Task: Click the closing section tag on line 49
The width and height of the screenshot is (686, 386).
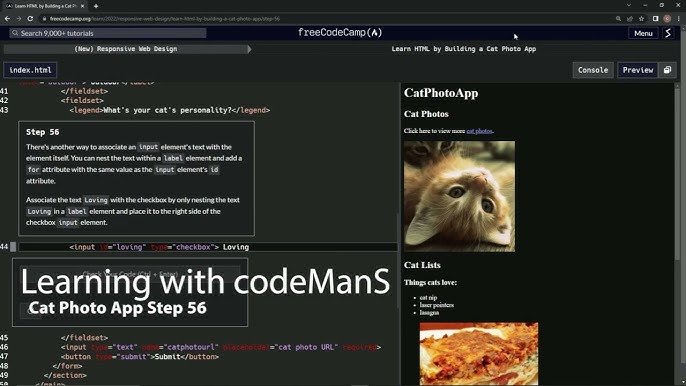Action: click(65, 375)
